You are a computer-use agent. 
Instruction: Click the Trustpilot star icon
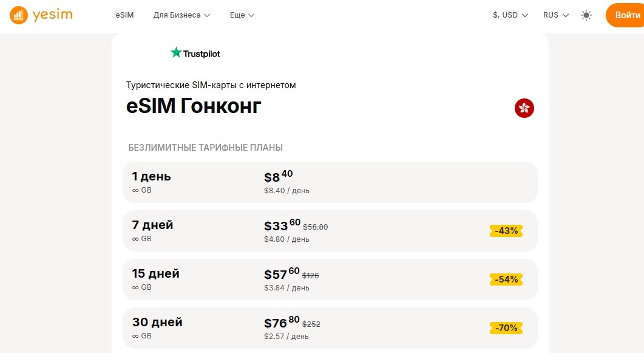175,53
